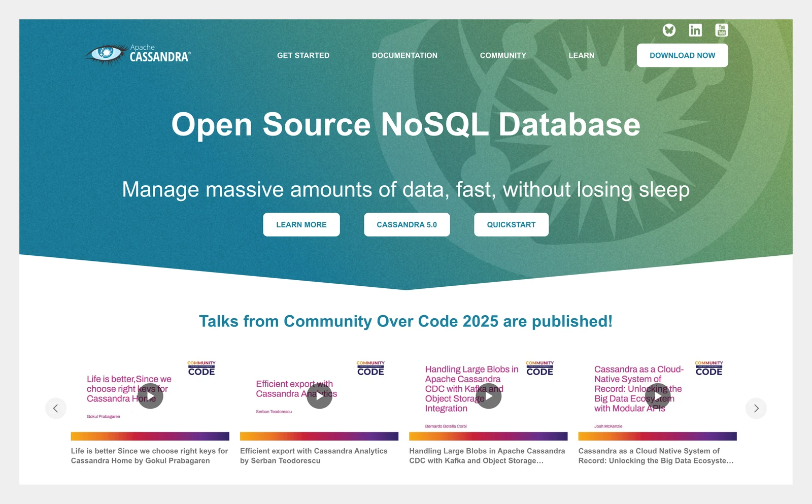Open the LEARN menu
Viewport: 812px width, 504px height.
[x=582, y=55]
